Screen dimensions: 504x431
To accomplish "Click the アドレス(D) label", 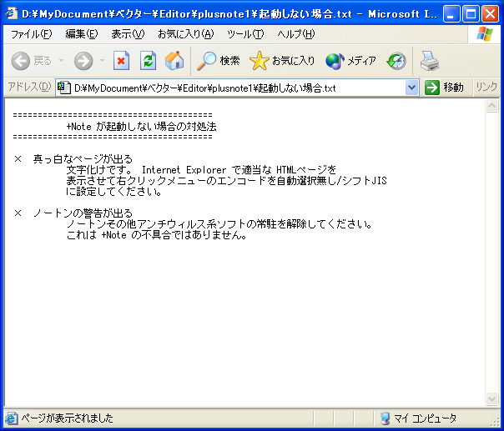I will point(29,87).
